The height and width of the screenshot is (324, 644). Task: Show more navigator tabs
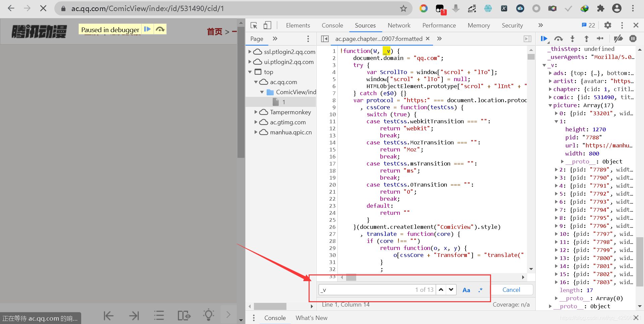(275, 39)
